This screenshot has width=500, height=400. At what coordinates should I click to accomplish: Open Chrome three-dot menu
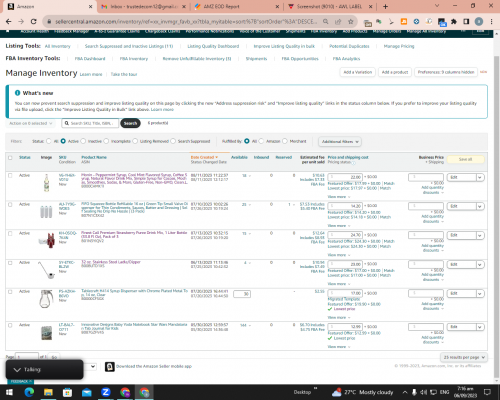491,22
